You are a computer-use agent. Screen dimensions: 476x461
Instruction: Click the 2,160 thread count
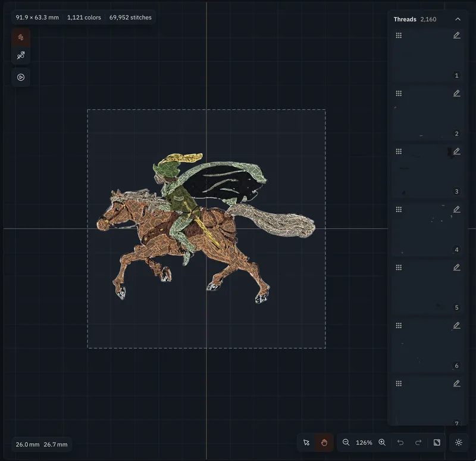pyautogui.click(x=428, y=19)
